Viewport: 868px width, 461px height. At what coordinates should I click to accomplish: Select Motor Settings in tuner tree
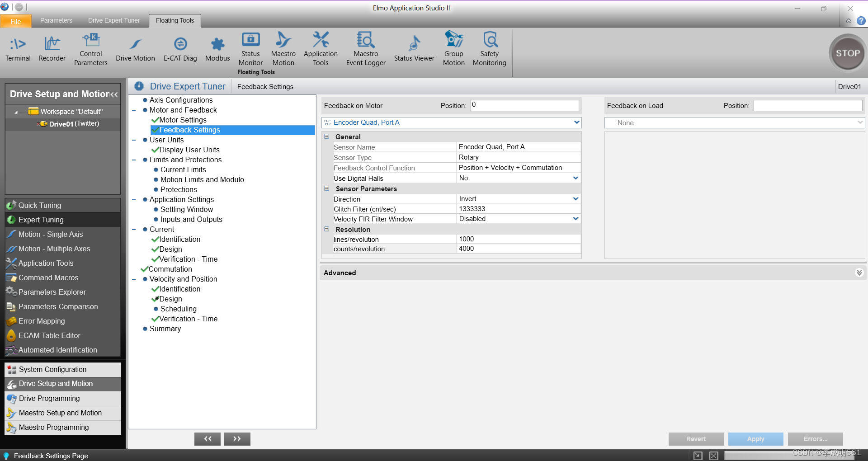click(183, 120)
